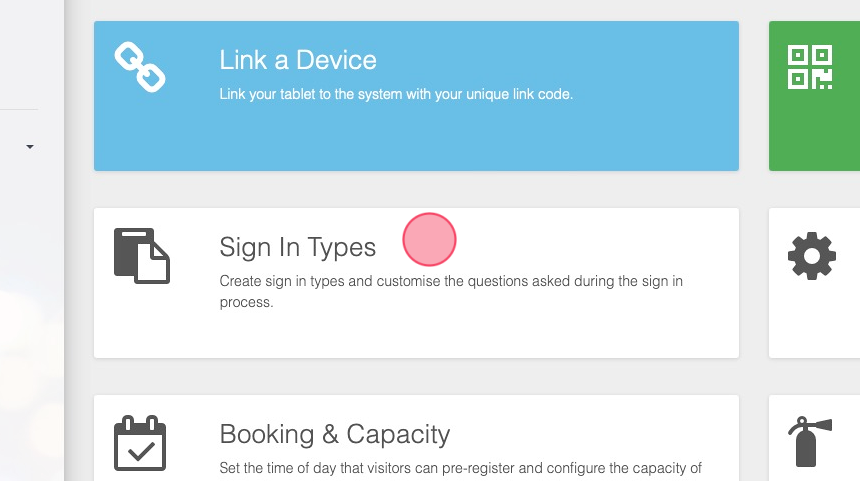Select the fire extinguisher icon
This screenshot has height=481, width=860.
pyautogui.click(x=810, y=442)
